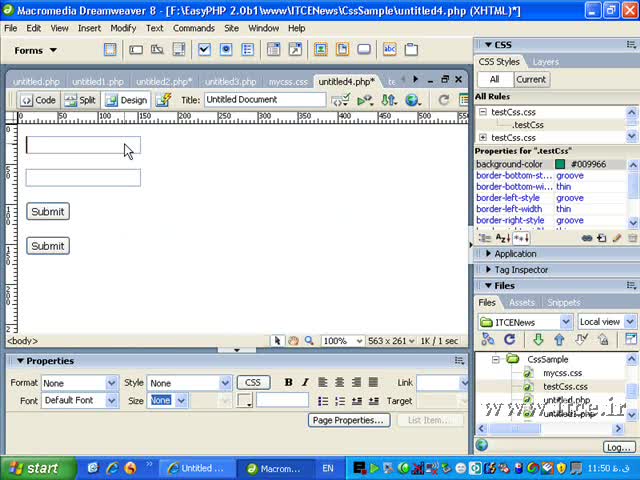Open the Preview in Browser globe menu
This screenshot has height=480, width=640.
click(x=413, y=100)
